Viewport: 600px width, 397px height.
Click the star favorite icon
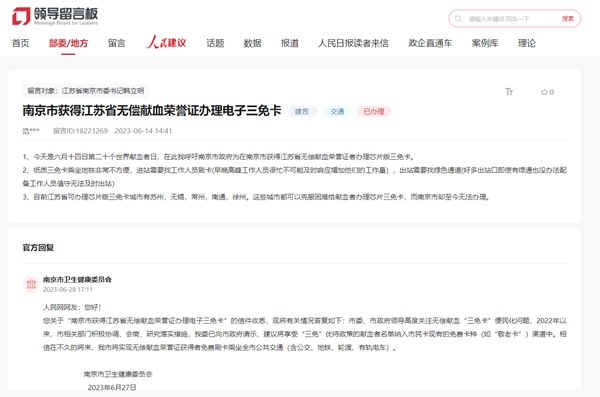tap(544, 92)
